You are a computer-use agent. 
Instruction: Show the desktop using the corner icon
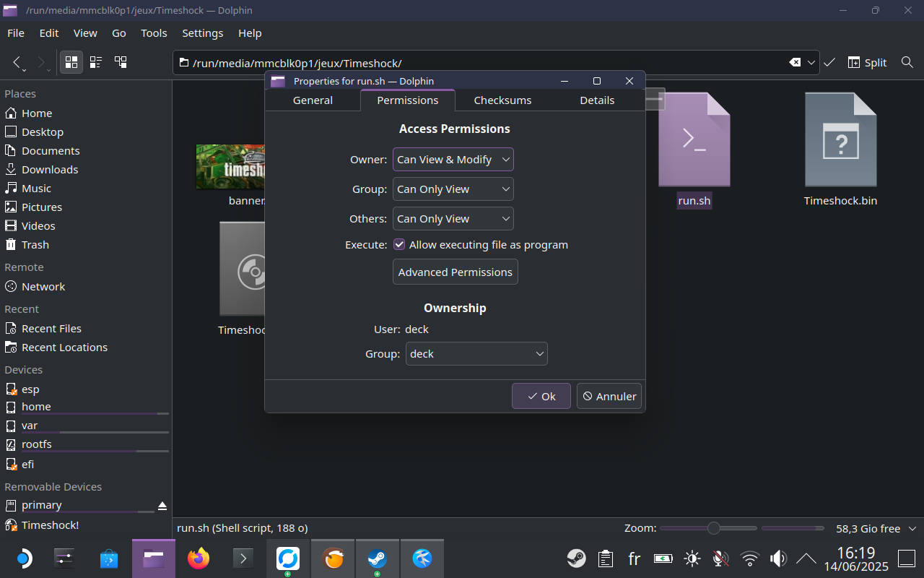click(x=907, y=558)
